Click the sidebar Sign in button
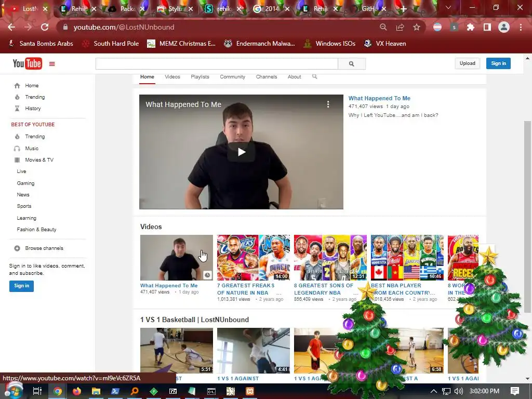The image size is (532, 399). click(x=21, y=286)
